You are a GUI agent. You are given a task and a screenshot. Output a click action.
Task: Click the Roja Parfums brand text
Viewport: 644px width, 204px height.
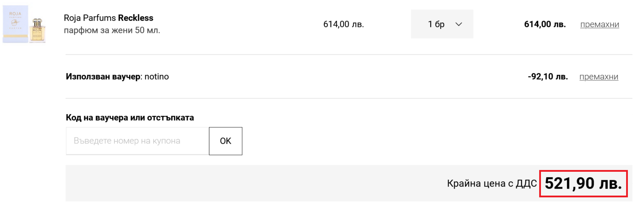[x=90, y=18]
